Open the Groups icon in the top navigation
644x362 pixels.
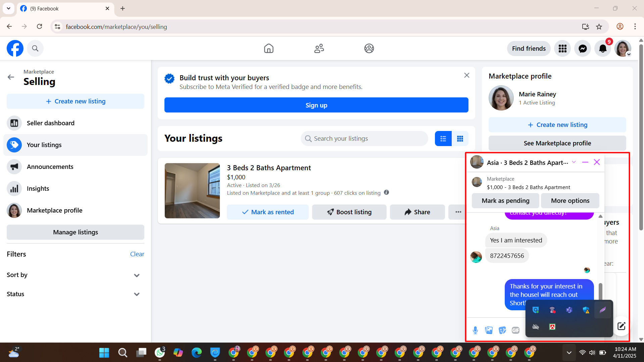click(x=369, y=48)
